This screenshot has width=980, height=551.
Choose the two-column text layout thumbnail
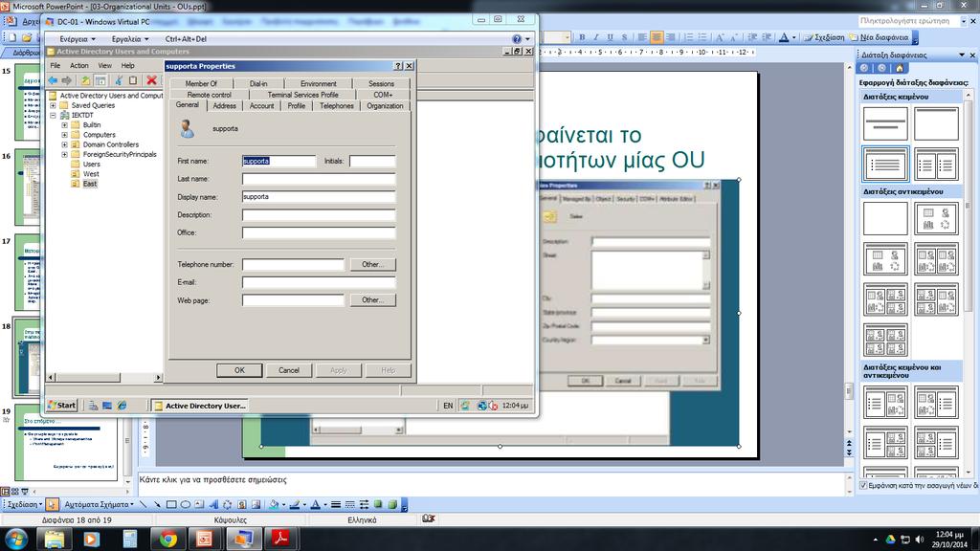936,165
